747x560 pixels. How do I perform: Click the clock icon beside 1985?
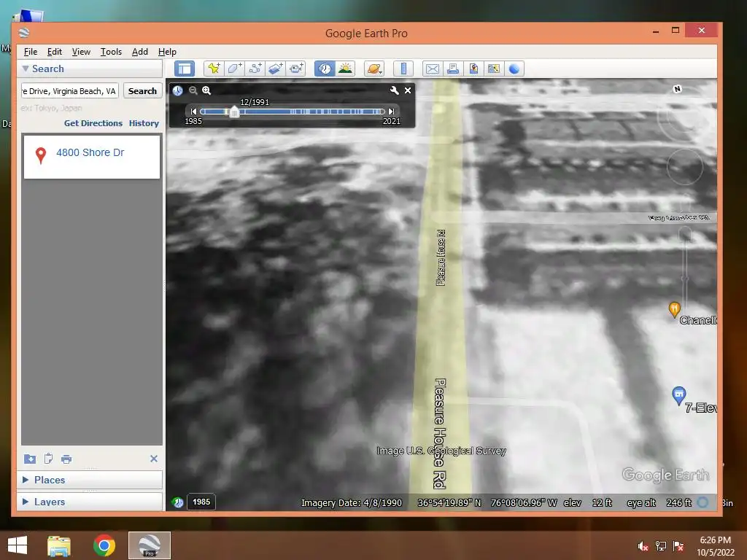pos(178,502)
